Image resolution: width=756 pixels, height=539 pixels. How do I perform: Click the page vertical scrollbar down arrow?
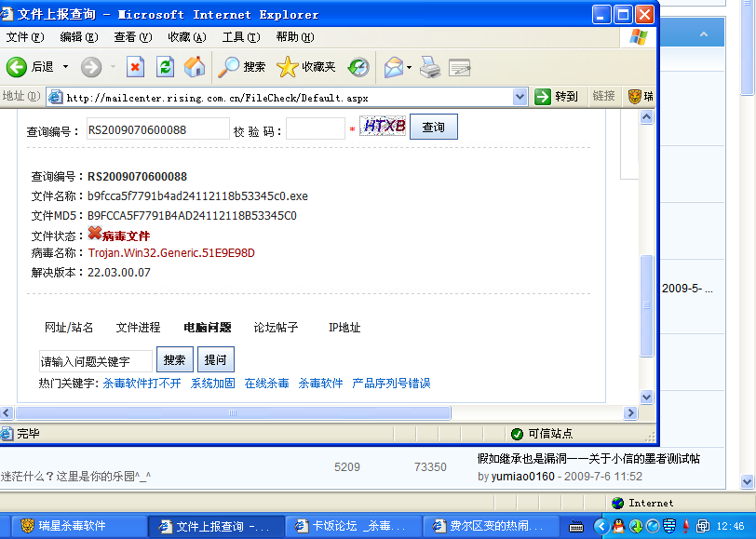click(646, 397)
